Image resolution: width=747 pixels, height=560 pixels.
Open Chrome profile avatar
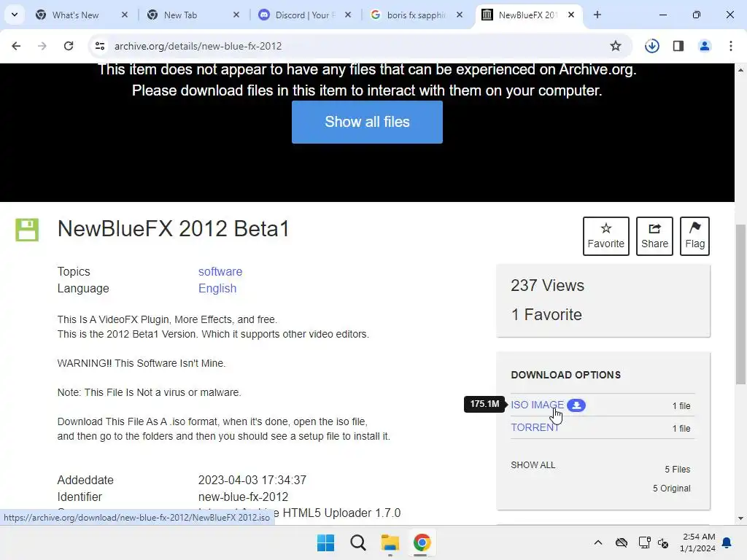(x=705, y=46)
